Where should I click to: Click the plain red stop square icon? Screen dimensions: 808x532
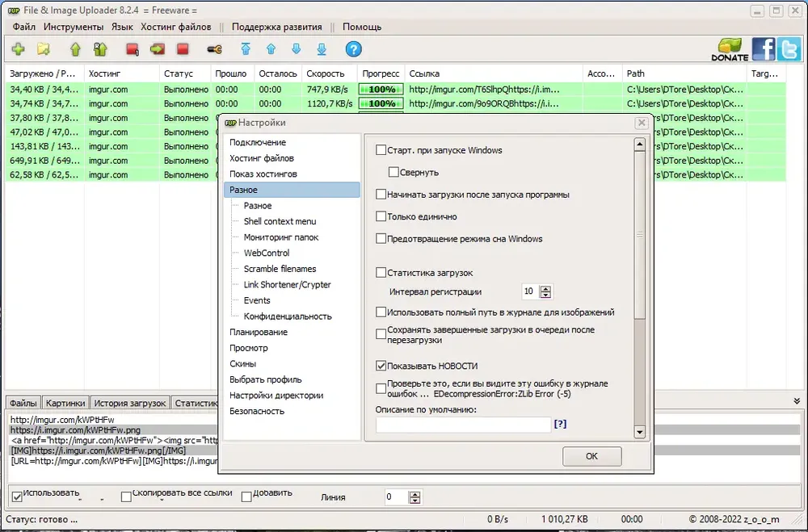(x=183, y=49)
